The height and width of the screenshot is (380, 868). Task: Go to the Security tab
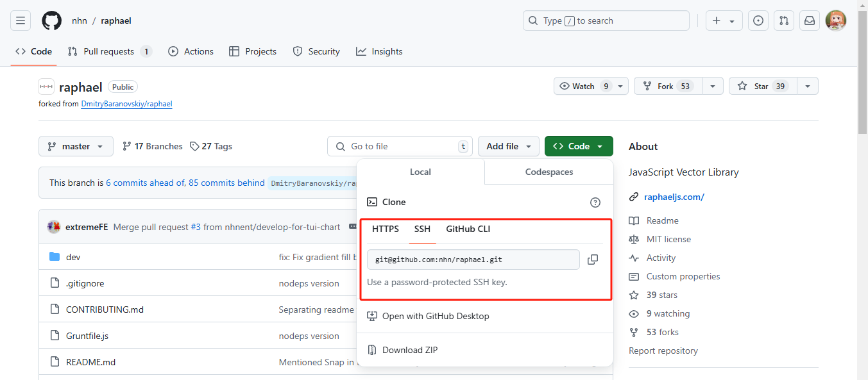pos(316,51)
